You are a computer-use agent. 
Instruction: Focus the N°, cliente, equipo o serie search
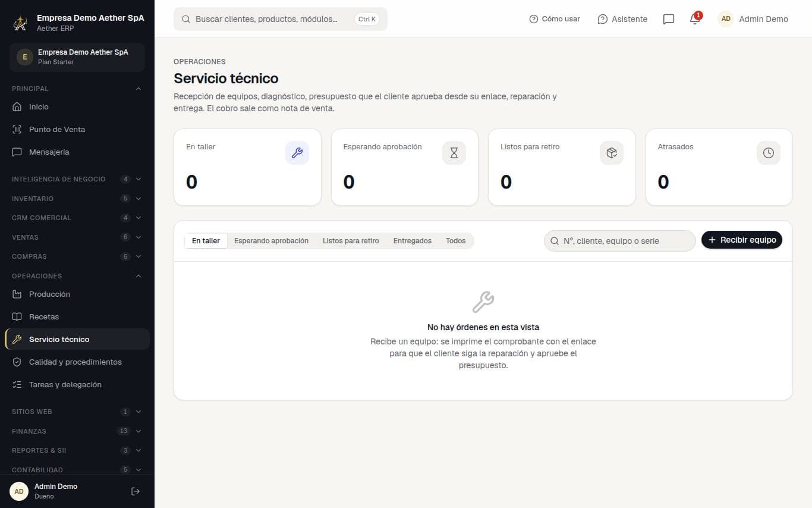619,241
